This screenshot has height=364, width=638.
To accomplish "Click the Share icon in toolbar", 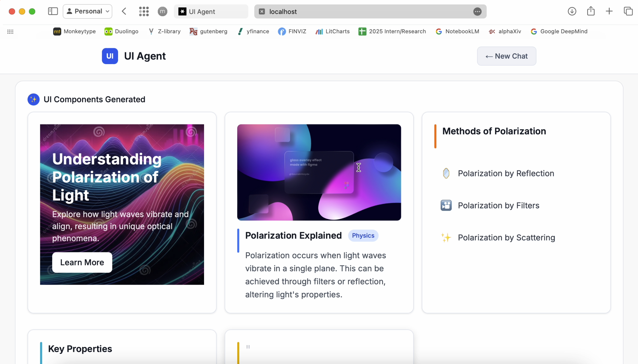I will pos(591,11).
